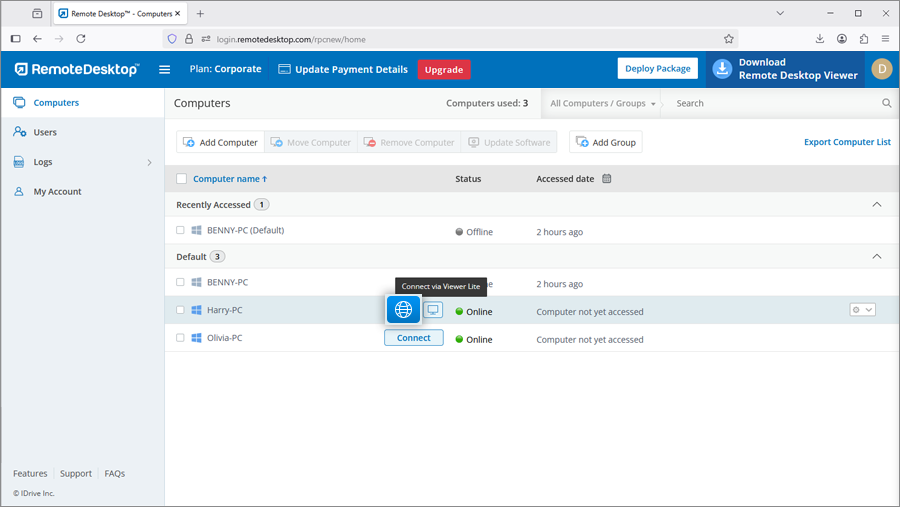Click the Connect button for Olivia-PC
The width and height of the screenshot is (900, 507).
pyautogui.click(x=414, y=338)
